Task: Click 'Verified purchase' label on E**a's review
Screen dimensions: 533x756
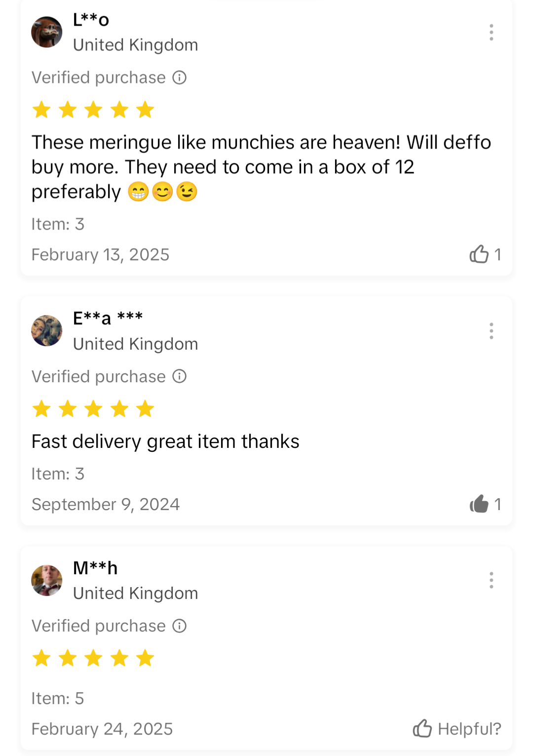Action: coord(99,377)
